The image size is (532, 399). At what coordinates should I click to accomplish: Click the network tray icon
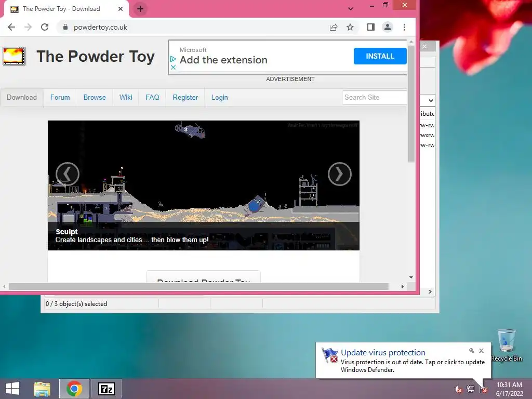[x=471, y=389]
